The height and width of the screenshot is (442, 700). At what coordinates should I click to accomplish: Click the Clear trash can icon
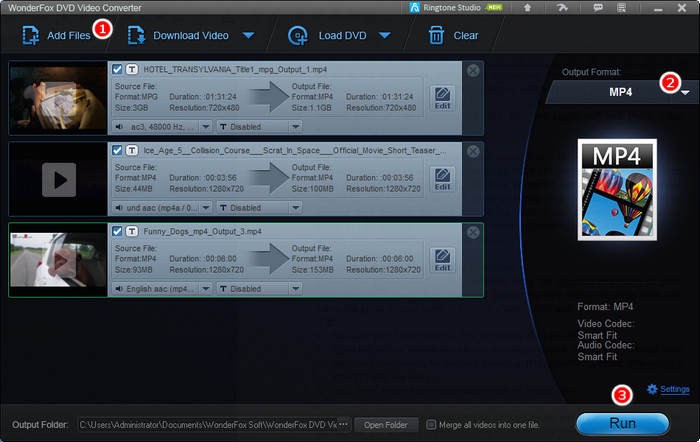(436, 35)
